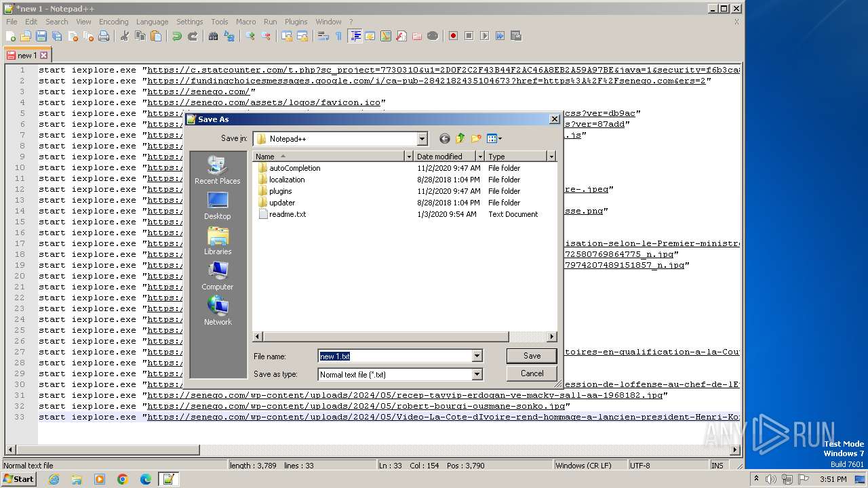Image resolution: width=868 pixels, height=488 pixels.
Task: Open the Language menu
Action: [152, 22]
